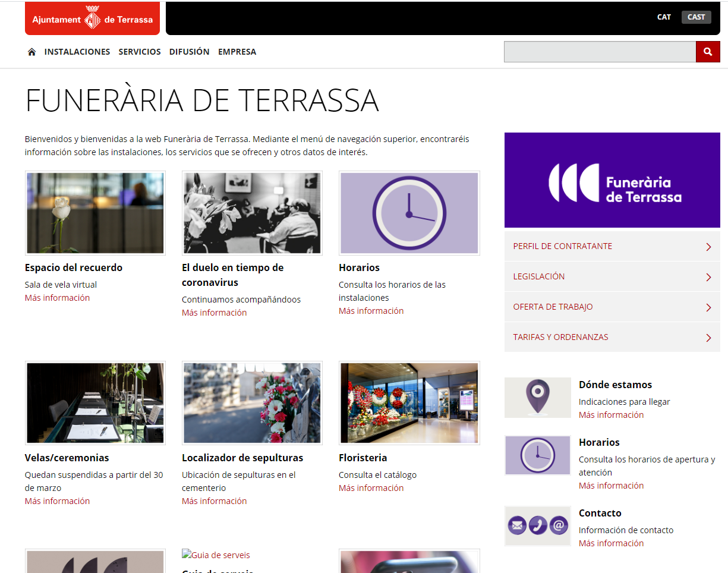Click in the search input field
Image resolution: width=728 pixels, height=573 pixels.
point(600,52)
